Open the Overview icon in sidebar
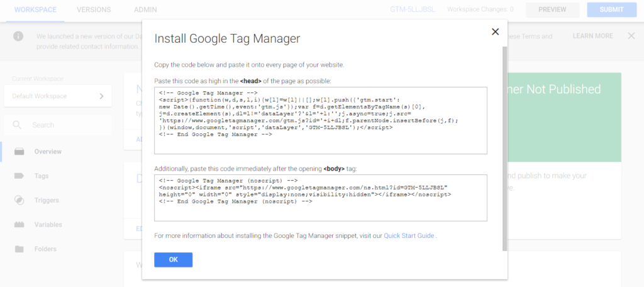This screenshot has width=644, height=287. [x=19, y=152]
